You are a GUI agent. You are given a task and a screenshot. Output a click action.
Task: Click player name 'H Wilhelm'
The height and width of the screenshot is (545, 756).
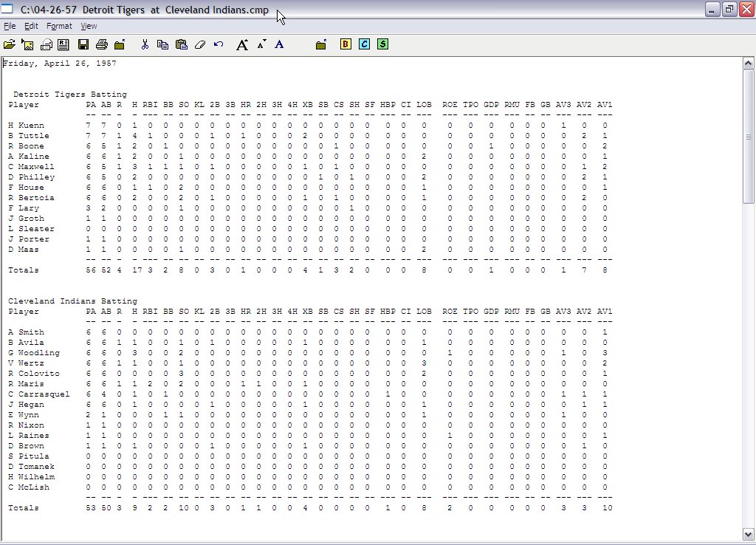[x=31, y=477]
